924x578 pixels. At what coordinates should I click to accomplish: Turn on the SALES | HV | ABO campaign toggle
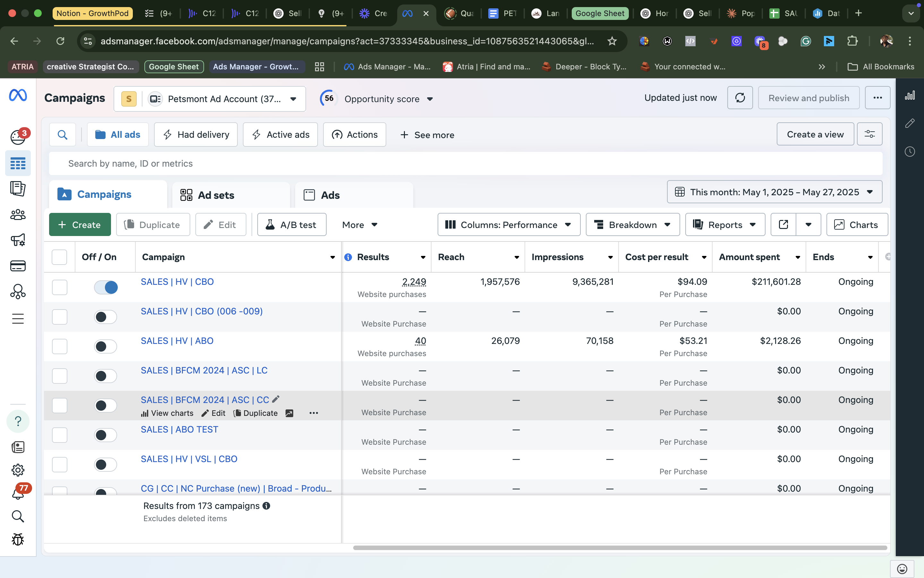tap(106, 346)
